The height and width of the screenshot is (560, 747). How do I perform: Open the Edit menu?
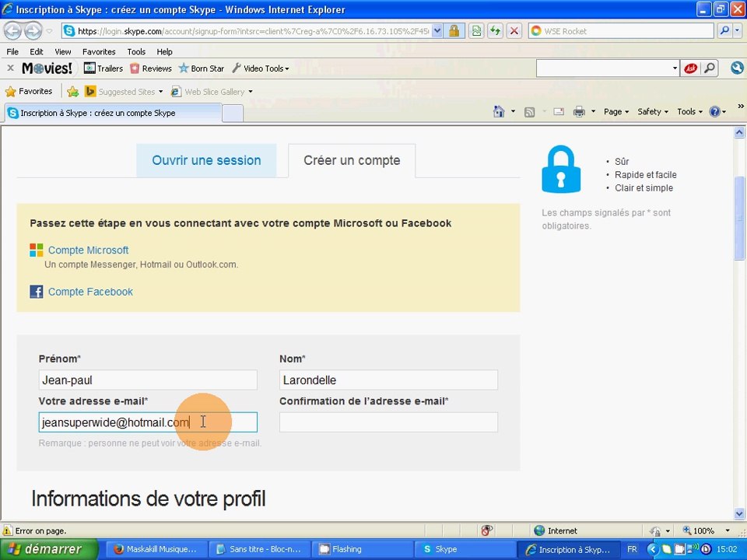(37, 51)
